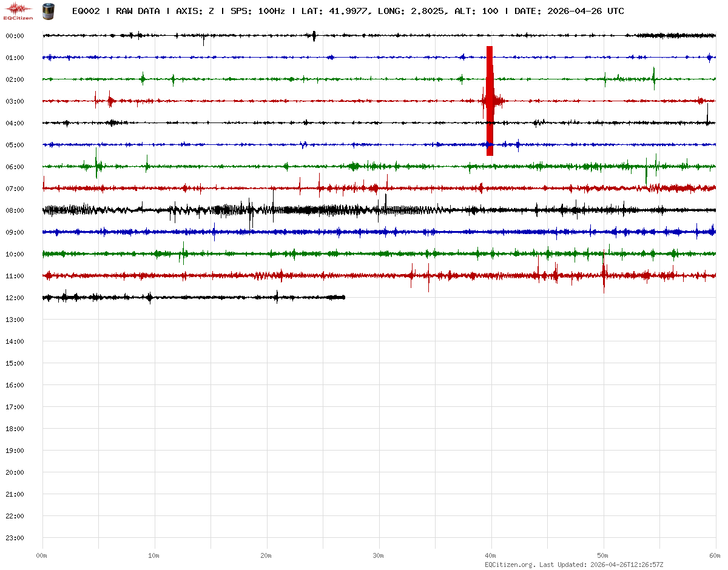The width and height of the screenshot is (728, 570).
Task: Click the EQCitizen logo icon
Action: [x=18, y=11]
